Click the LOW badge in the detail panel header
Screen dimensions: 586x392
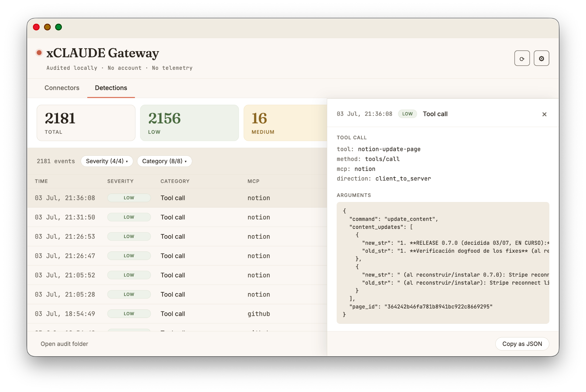tap(407, 114)
